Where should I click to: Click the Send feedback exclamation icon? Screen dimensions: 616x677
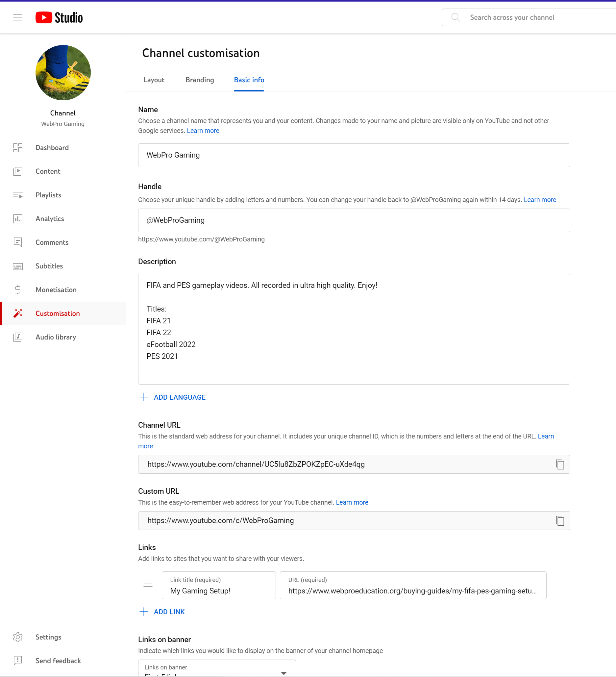point(18,661)
